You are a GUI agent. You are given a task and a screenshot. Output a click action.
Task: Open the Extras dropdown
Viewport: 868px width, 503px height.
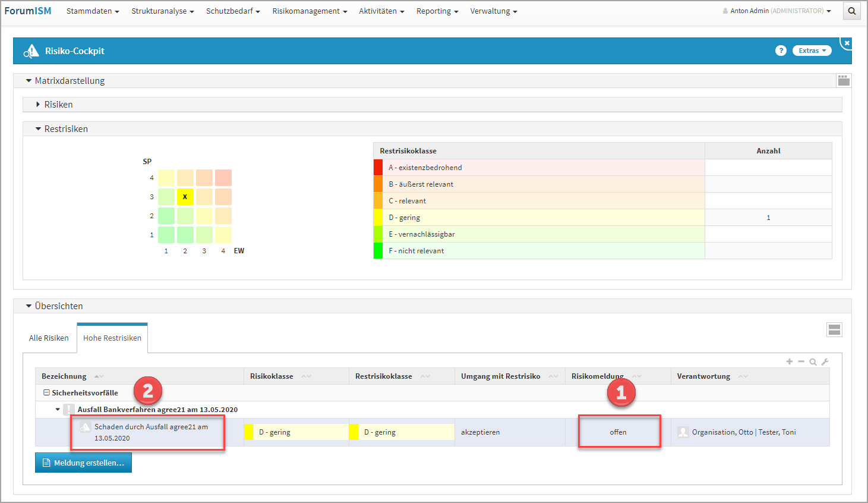click(x=812, y=51)
